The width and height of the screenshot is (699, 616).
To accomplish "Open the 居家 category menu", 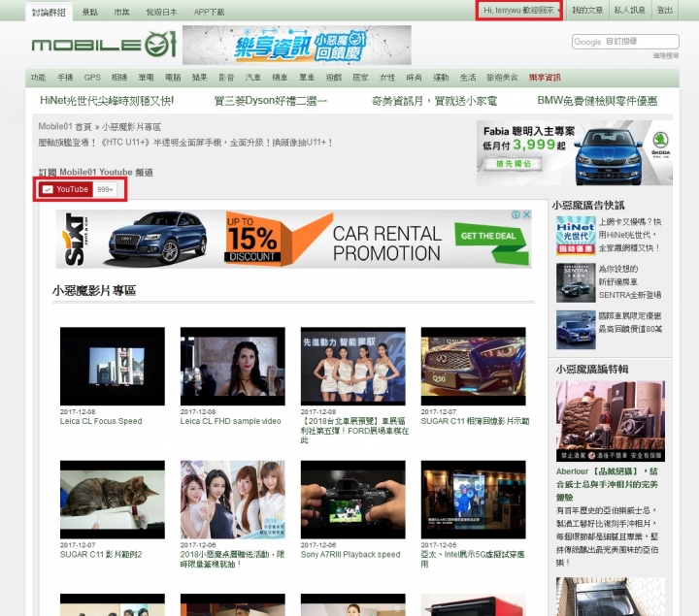I will pos(360,78).
